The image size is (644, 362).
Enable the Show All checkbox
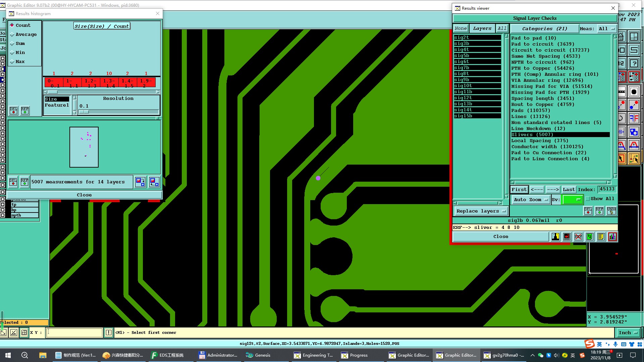[x=588, y=199]
